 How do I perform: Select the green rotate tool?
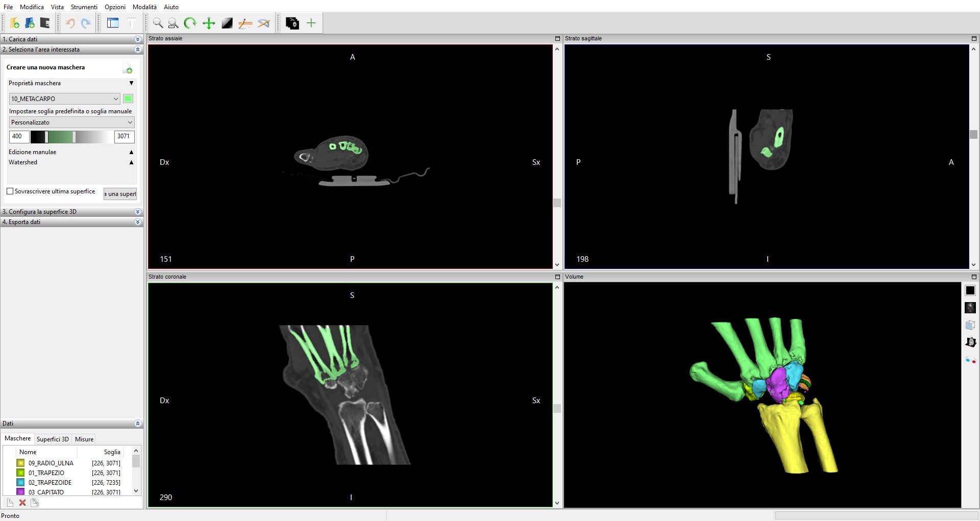pos(190,23)
